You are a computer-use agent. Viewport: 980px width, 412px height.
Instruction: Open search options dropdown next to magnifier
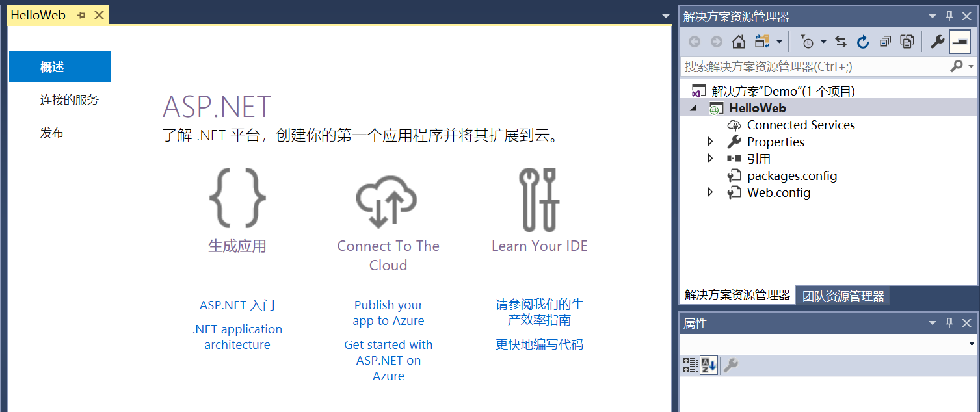tap(971, 67)
